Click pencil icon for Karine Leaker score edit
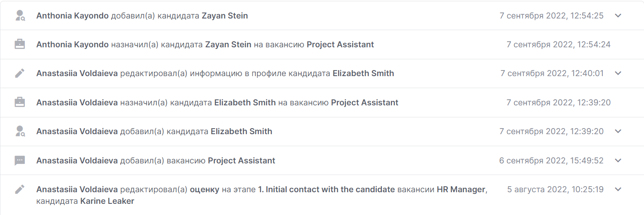The height and width of the screenshot is (215, 644). [x=20, y=189]
